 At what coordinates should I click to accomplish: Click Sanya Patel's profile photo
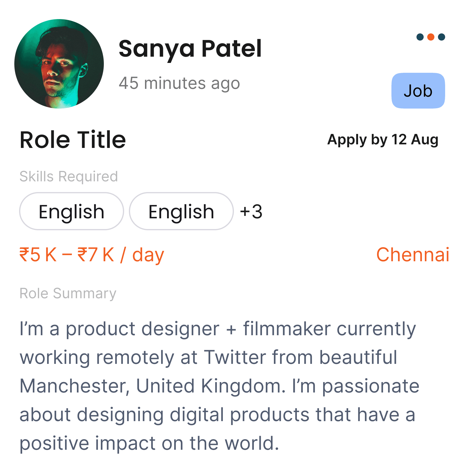click(x=59, y=64)
